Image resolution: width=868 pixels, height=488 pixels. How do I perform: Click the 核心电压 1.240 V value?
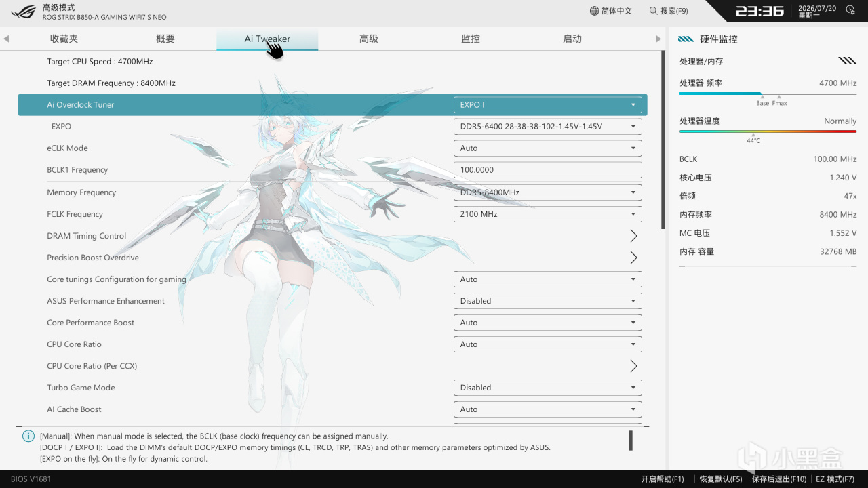pyautogui.click(x=843, y=178)
